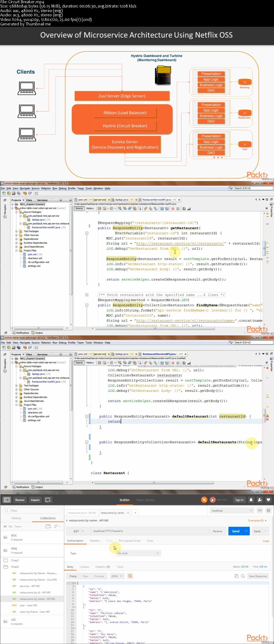Viewport: 274px width, 644px height.
Task: Click the Runner button
Action: tap(20, 500)
